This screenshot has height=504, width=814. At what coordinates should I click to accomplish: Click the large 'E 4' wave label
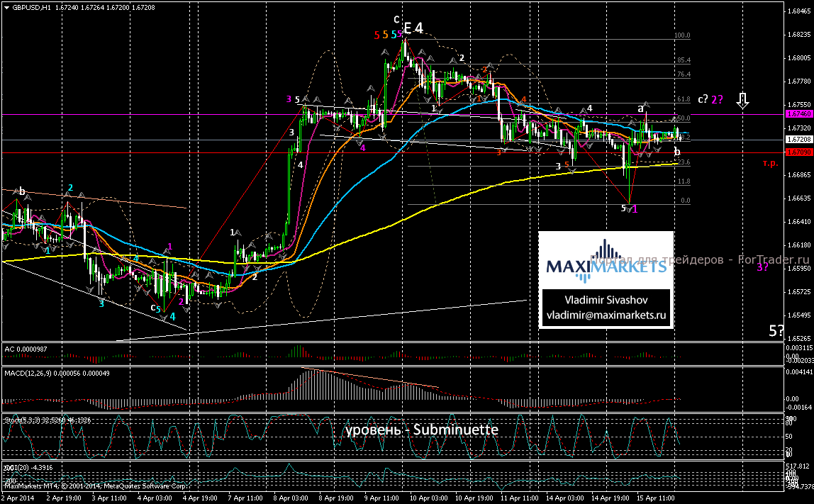(413, 28)
